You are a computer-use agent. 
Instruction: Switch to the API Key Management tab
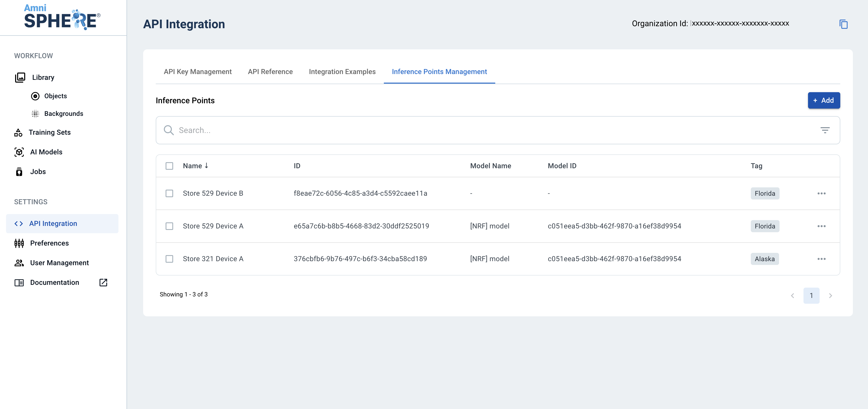[x=197, y=72]
